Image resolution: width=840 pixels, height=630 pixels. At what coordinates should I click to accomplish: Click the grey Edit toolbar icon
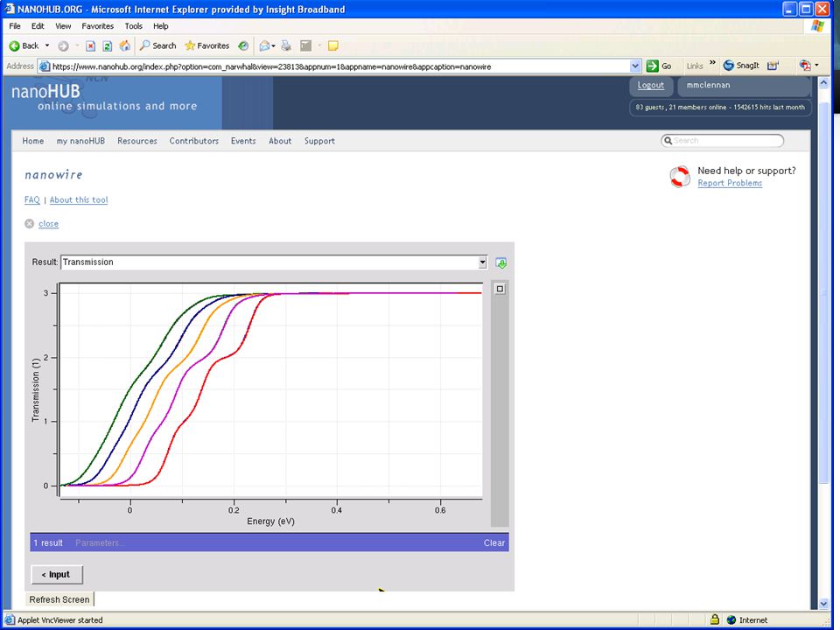[306, 46]
